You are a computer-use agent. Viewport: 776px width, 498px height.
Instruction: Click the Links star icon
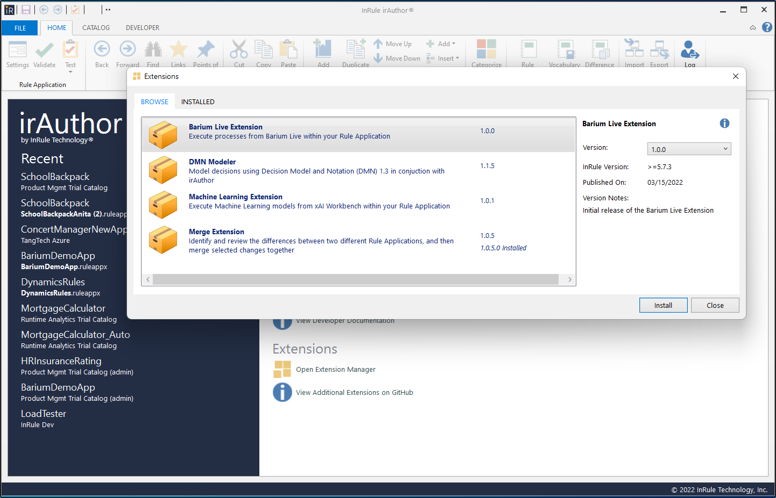178,49
